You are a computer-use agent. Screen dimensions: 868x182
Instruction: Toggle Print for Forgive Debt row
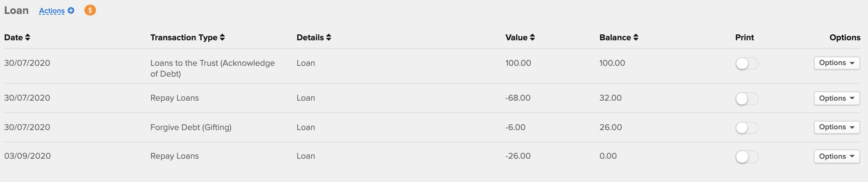click(x=747, y=127)
